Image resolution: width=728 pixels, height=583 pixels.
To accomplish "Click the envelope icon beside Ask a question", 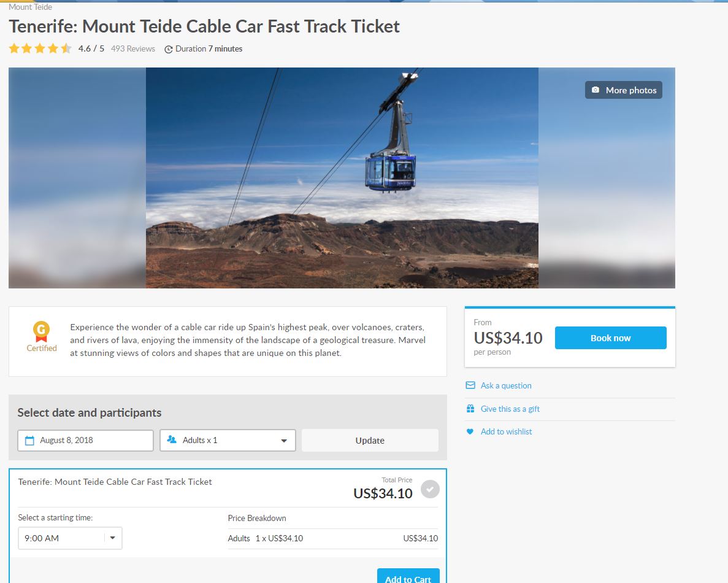I will click(470, 385).
